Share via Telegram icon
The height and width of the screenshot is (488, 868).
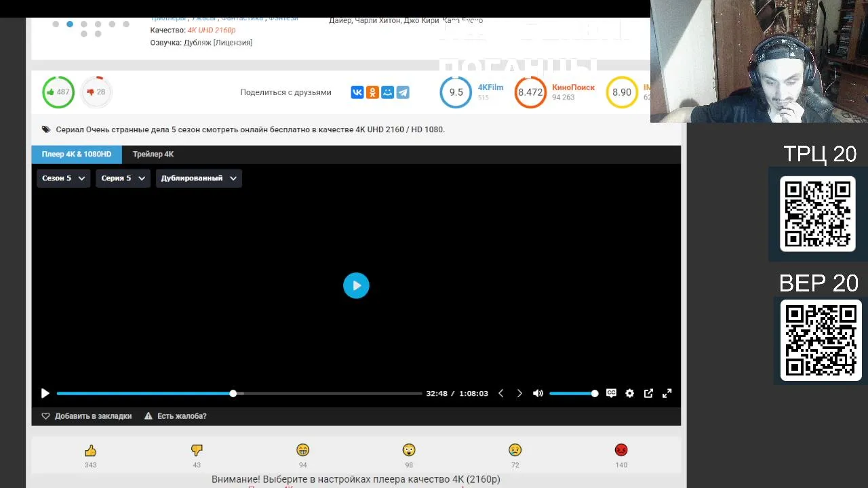(403, 92)
